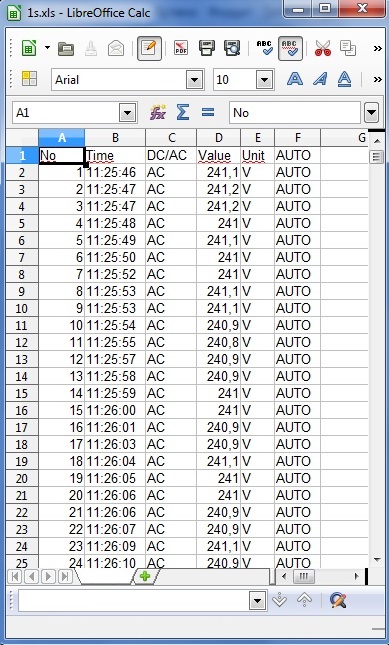Open a file with the folder icon
This screenshot has width=389, height=645.
66,49
